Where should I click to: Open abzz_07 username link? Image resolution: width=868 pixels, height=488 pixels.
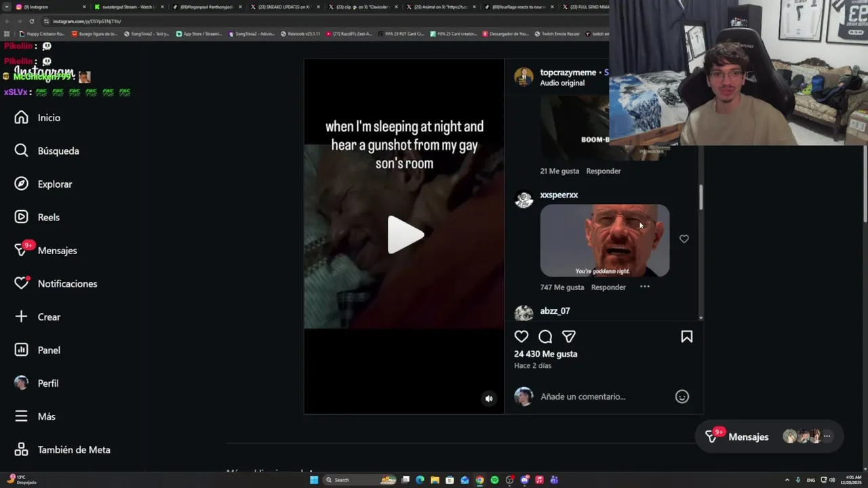pyautogui.click(x=555, y=311)
